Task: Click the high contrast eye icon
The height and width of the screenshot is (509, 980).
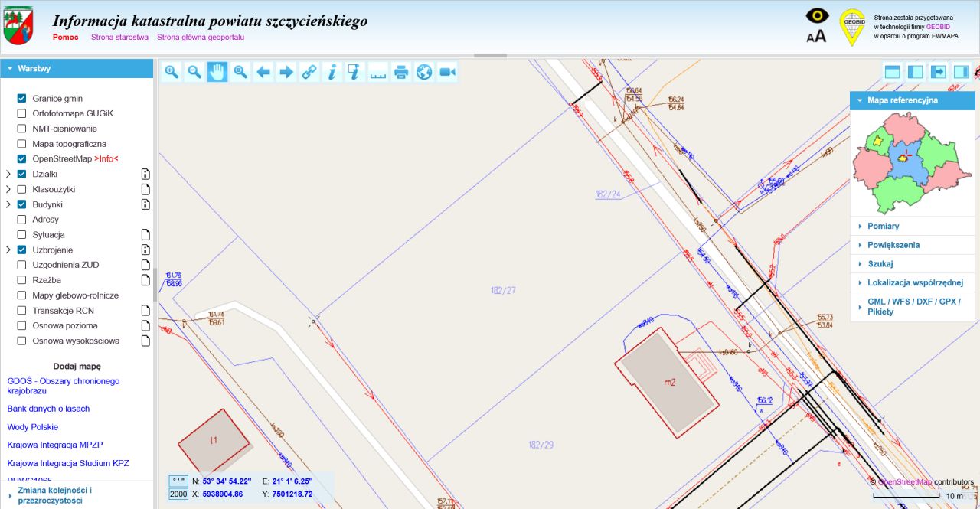Action: click(817, 15)
